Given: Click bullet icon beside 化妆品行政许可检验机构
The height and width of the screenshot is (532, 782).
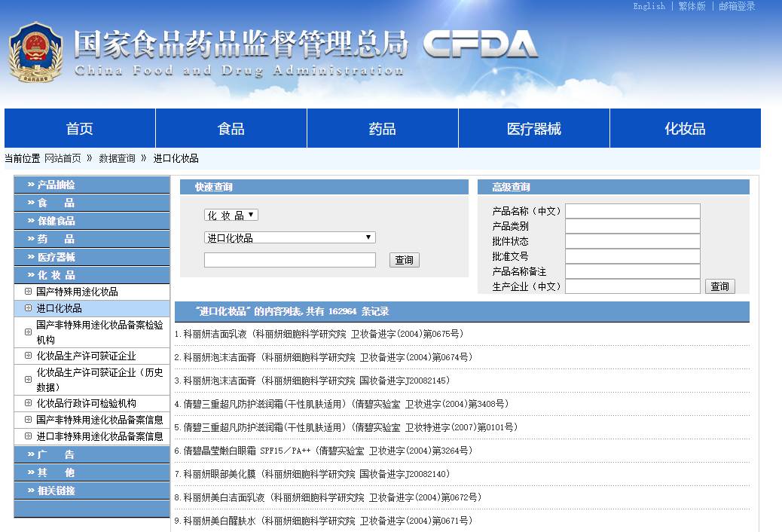Looking at the screenshot, I should (29, 403).
